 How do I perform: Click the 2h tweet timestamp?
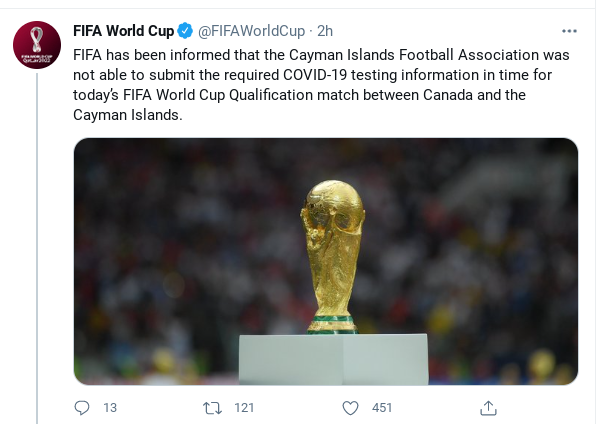pyautogui.click(x=325, y=31)
